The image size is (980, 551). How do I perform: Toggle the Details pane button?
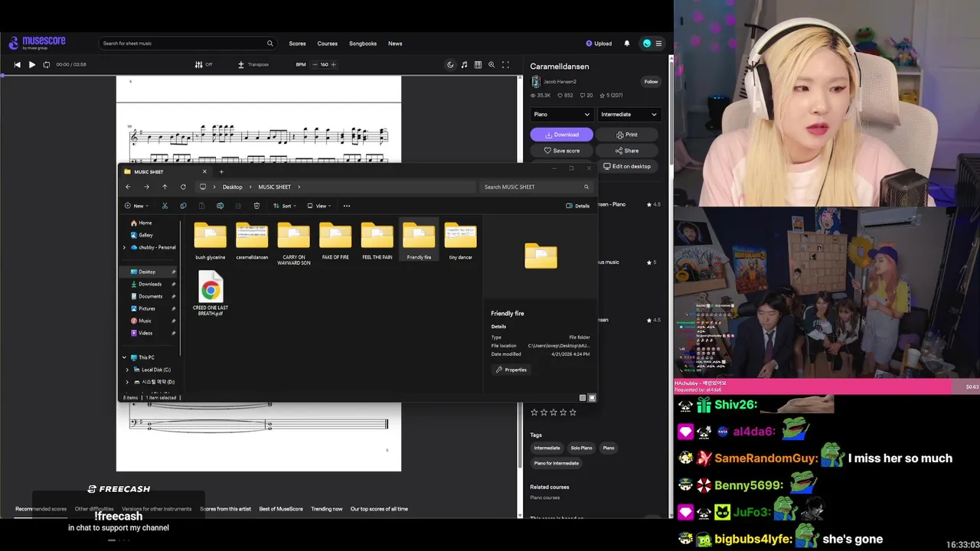coord(578,206)
